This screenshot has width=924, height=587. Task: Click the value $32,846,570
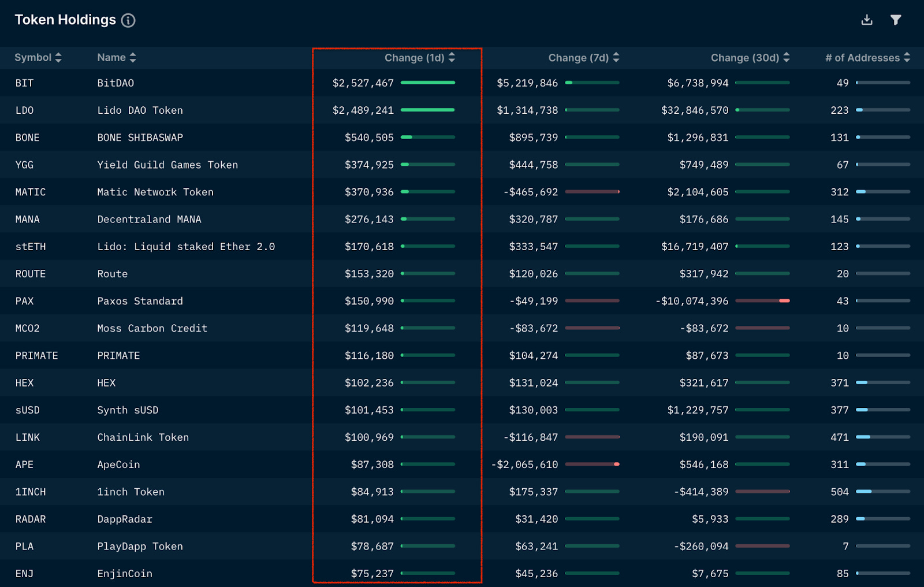pyautogui.click(x=695, y=110)
